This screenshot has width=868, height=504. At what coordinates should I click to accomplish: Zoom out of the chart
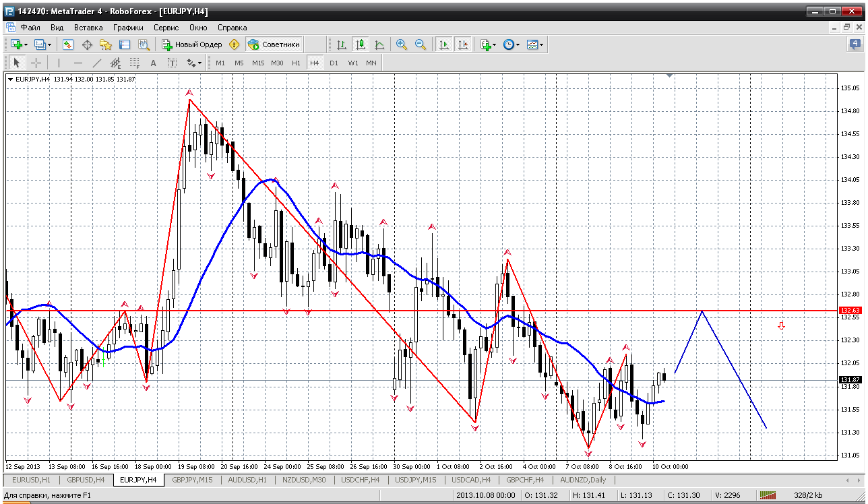click(x=421, y=44)
